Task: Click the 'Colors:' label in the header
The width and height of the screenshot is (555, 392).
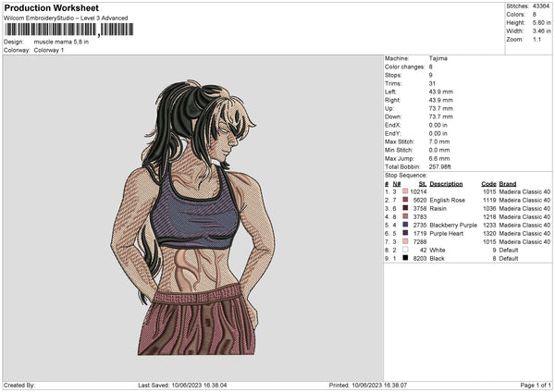Action: [x=516, y=15]
